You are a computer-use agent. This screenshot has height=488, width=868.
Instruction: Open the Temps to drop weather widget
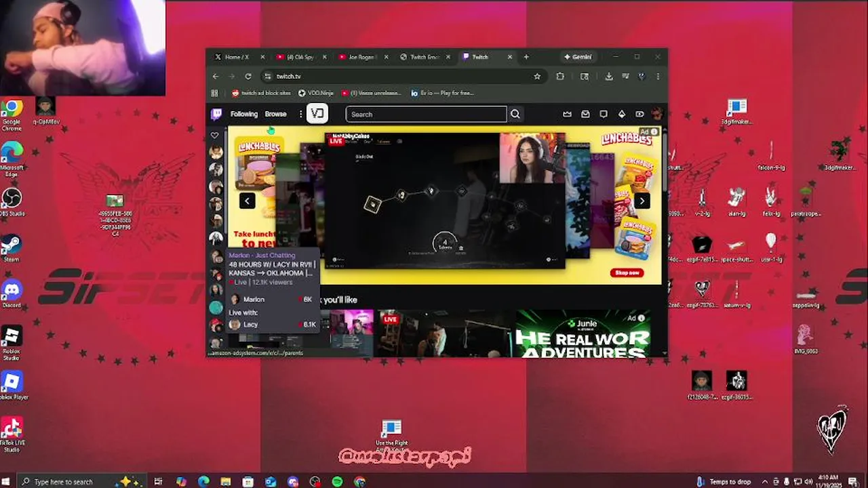724,481
